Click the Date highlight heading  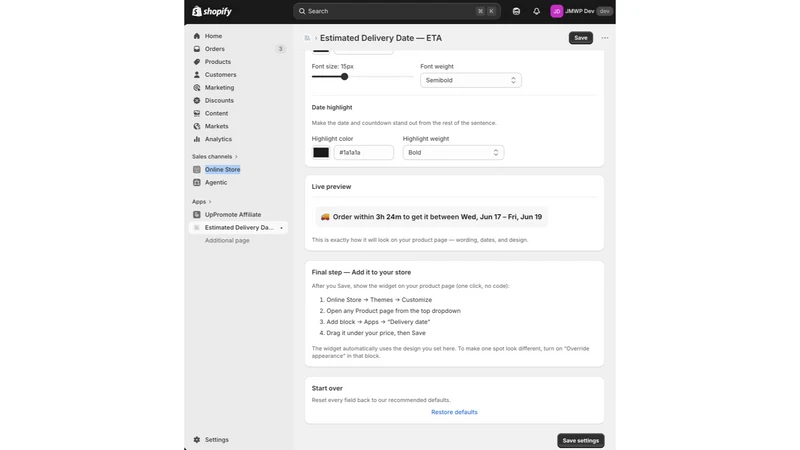click(332, 108)
